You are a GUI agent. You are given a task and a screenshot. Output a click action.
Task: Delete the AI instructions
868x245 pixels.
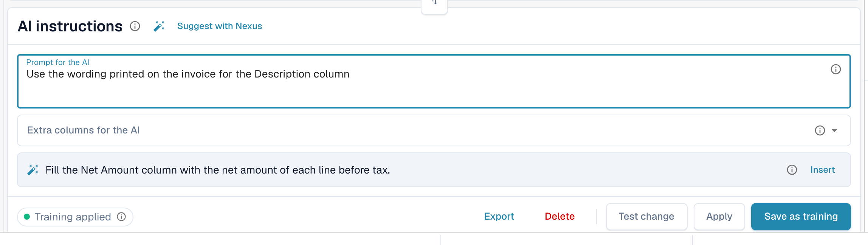(560, 216)
